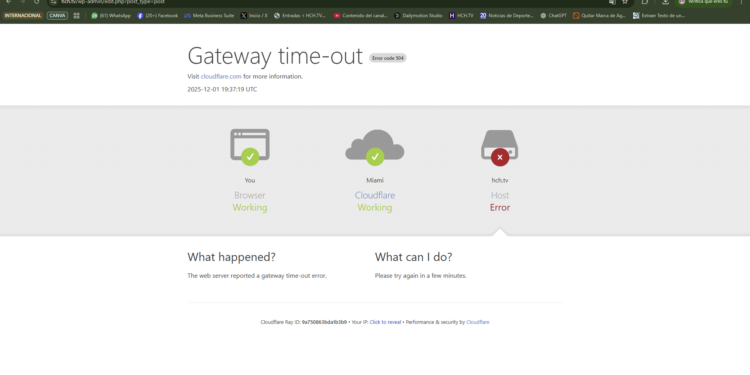The image size is (750, 375).
Task: Click the blue Cloudflare link under Miami
Action: coord(375,195)
